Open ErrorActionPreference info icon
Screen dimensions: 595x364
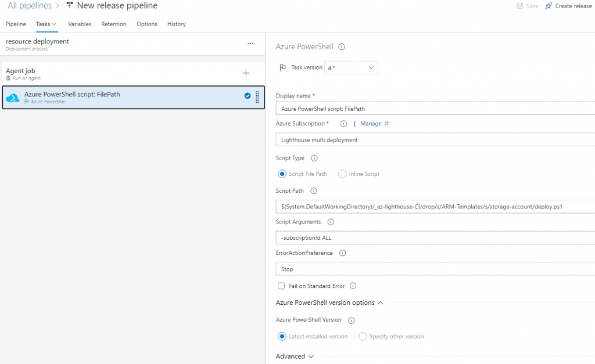pyautogui.click(x=342, y=253)
